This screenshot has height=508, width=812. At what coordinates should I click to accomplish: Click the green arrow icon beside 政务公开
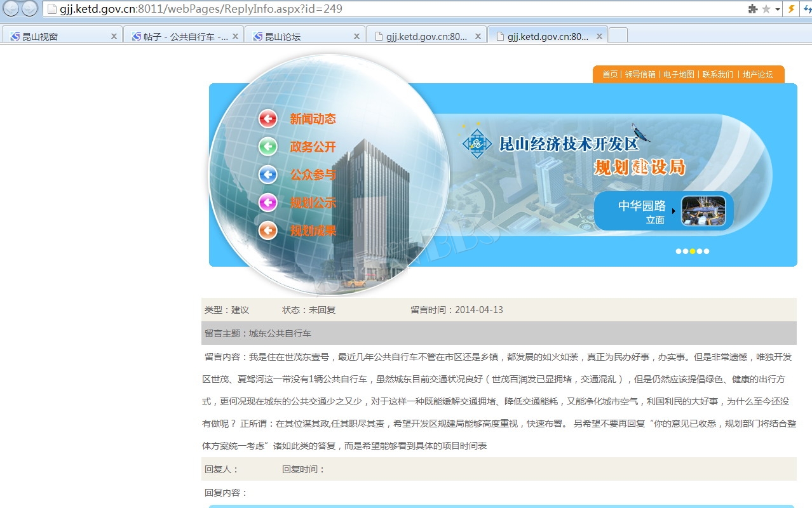(x=268, y=147)
